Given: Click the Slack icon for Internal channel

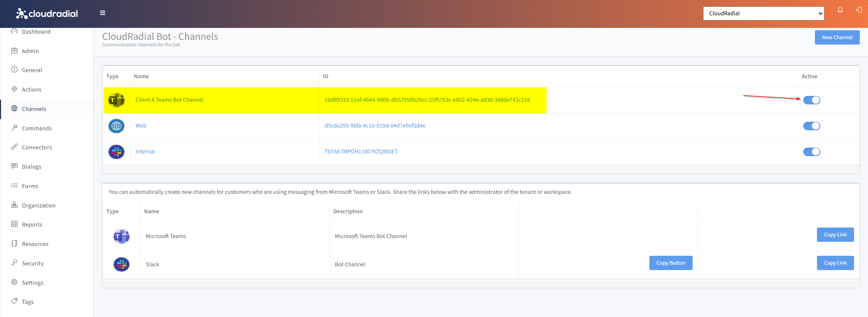Looking at the screenshot, I should click(116, 152).
